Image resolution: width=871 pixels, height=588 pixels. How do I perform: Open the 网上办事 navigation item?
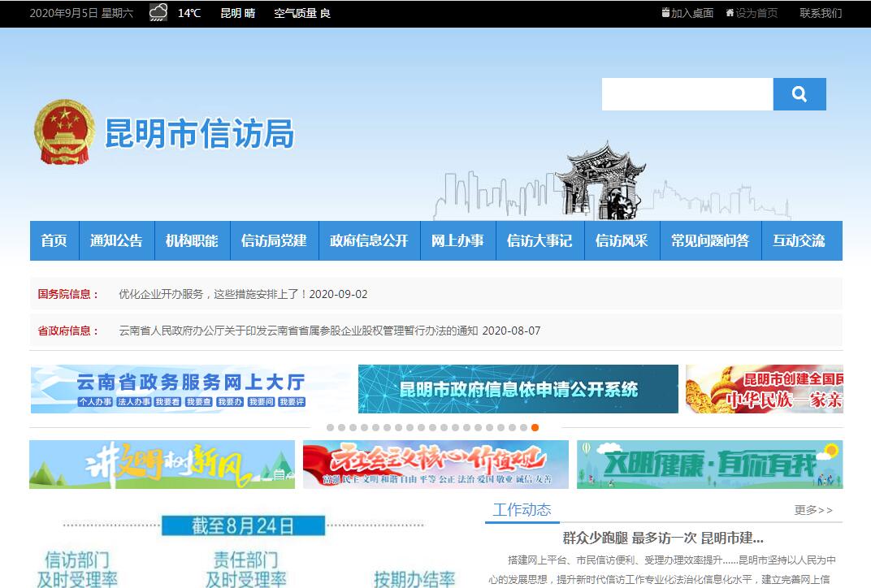coord(458,240)
